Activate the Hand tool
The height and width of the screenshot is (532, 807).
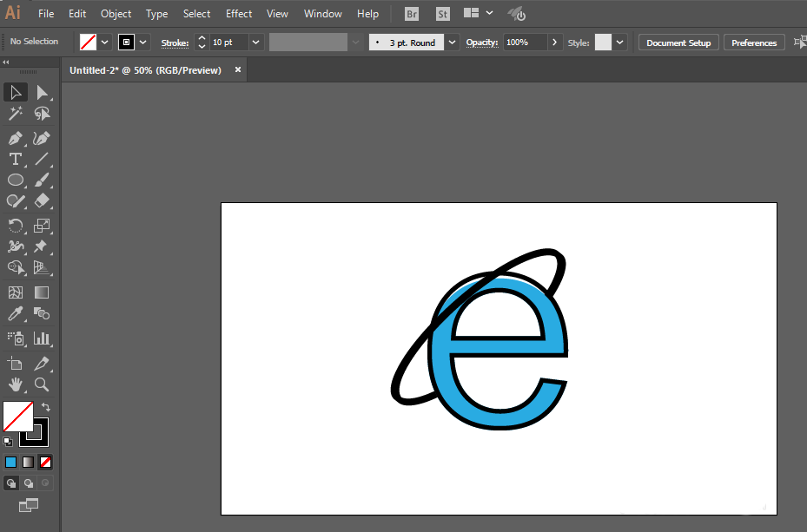tap(16, 384)
